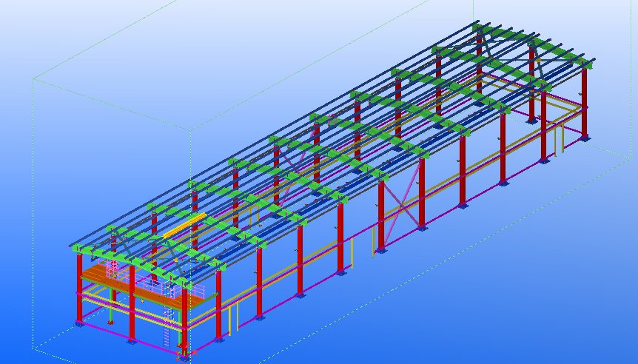Click empty blue background to deselect all
Image resolution: width=638 pixels, height=364 pixels.
[518, 296]
